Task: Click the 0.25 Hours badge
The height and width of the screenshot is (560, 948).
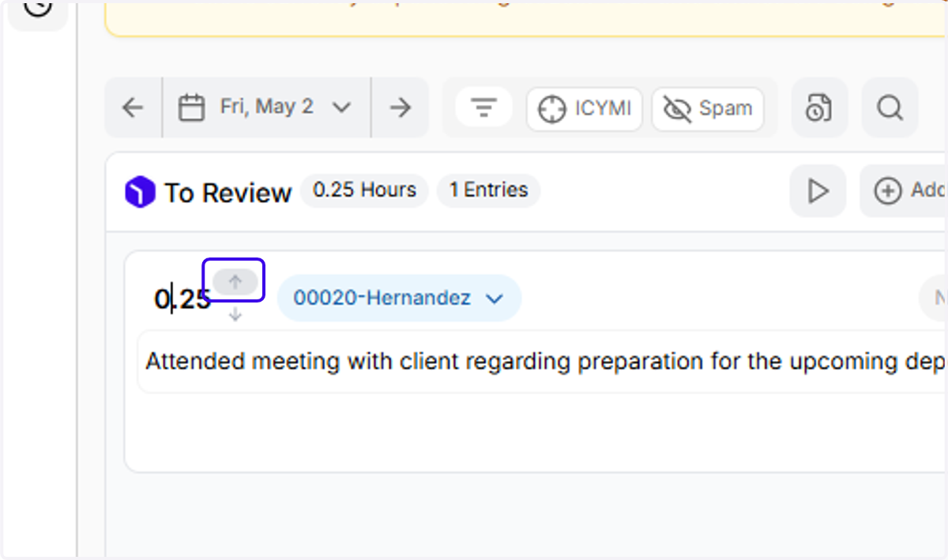Action: coord(364,190)
